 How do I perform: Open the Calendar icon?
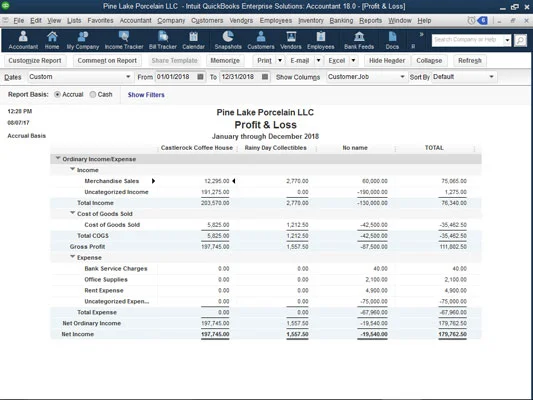(193, 40)
